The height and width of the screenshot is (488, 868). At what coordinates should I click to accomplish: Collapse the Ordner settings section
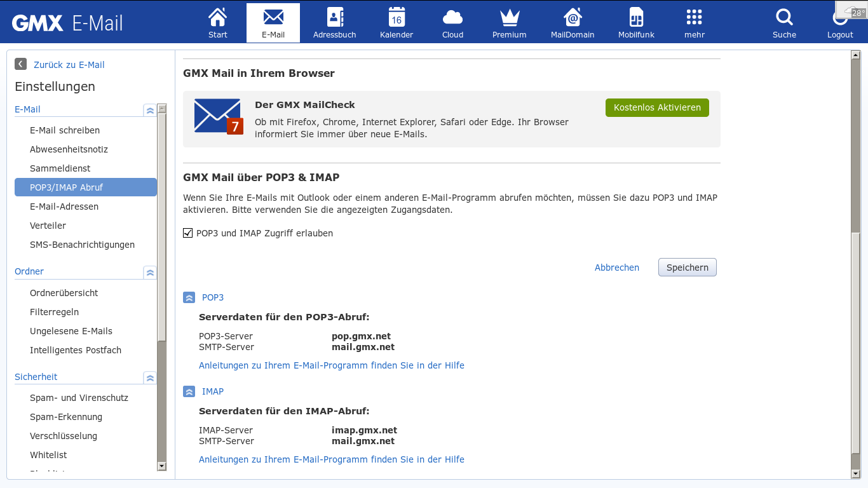click(150, 272)
